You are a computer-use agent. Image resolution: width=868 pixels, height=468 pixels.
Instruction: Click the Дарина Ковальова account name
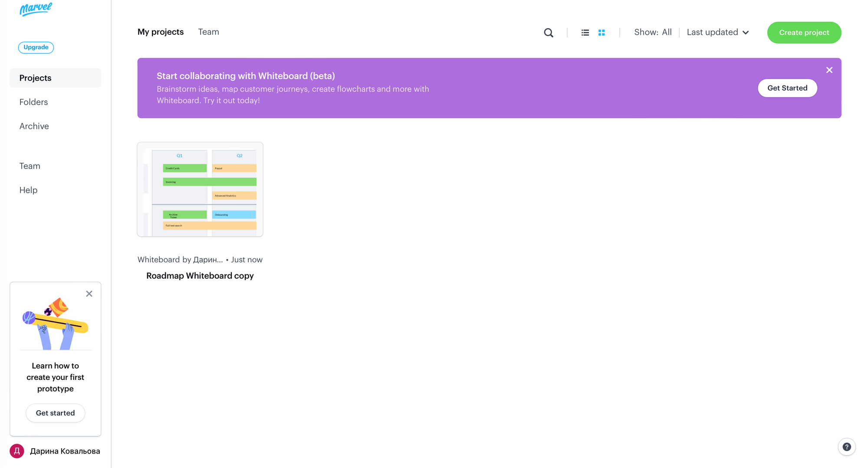coord(65,451)
